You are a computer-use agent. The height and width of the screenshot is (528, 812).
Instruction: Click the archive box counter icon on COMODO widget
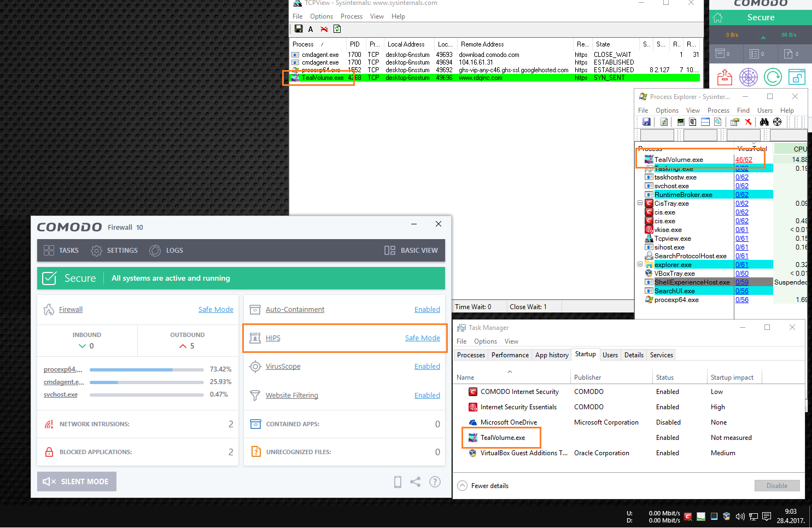point(723,54)
